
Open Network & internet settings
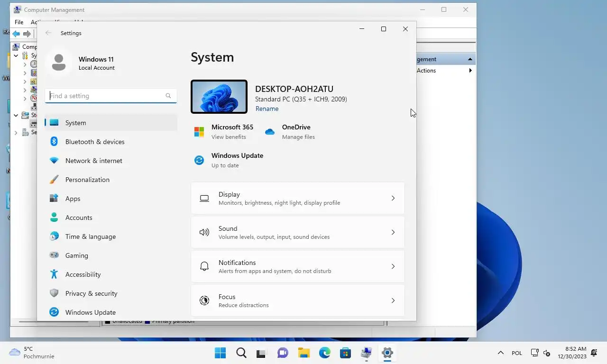click(111, 161)
